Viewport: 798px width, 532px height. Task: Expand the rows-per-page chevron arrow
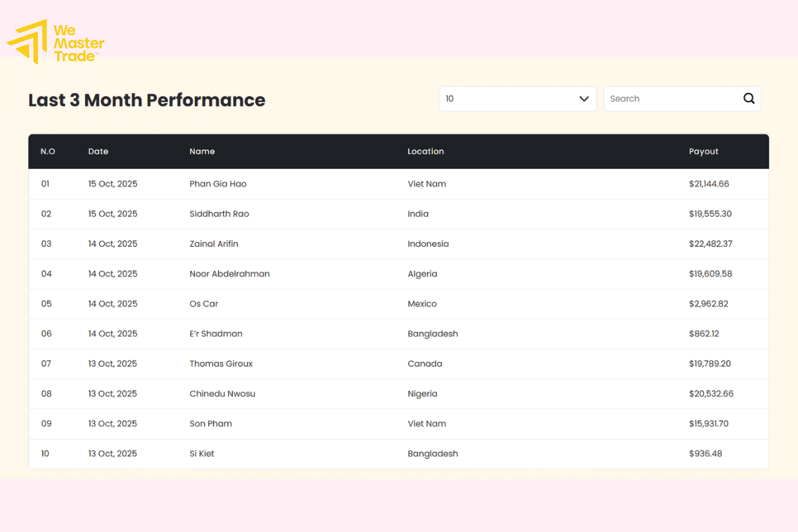[x=584, y=98]
